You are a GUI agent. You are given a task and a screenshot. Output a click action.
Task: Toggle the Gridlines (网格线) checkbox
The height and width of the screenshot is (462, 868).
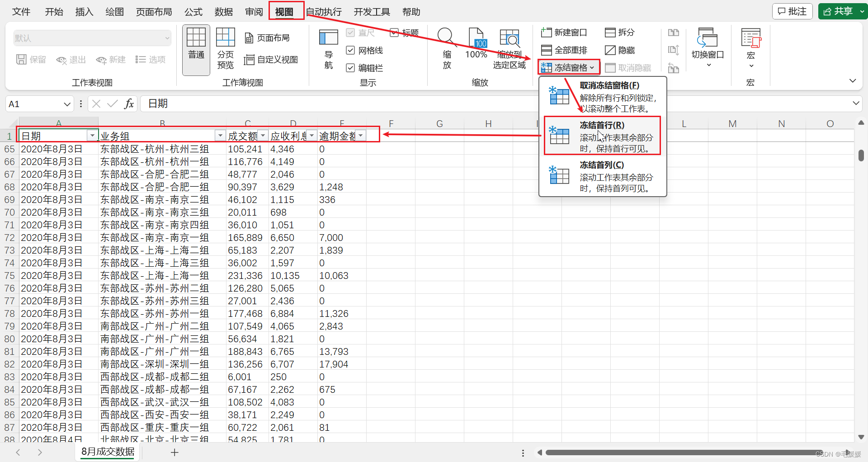[x=350, y=50]
